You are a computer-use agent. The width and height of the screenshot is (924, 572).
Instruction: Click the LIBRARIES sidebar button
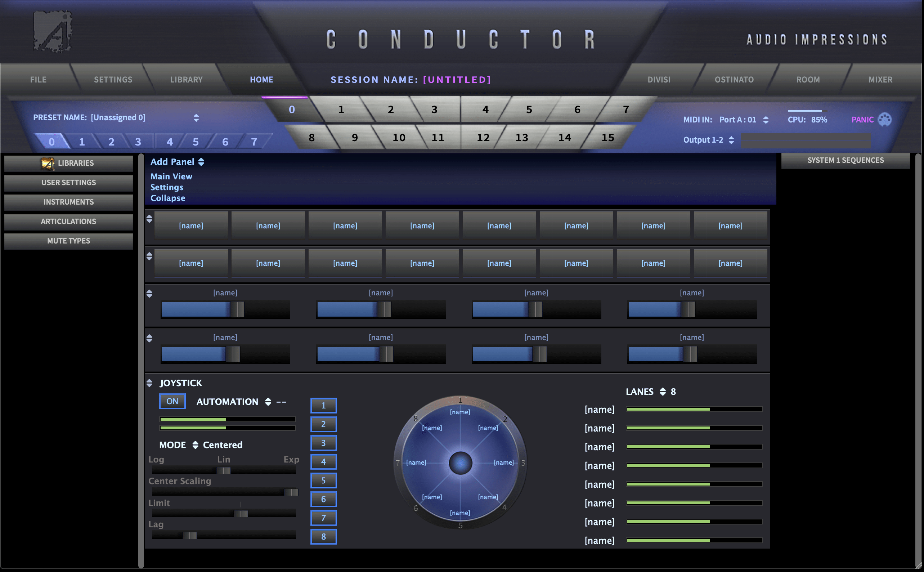tap(68, 164)
